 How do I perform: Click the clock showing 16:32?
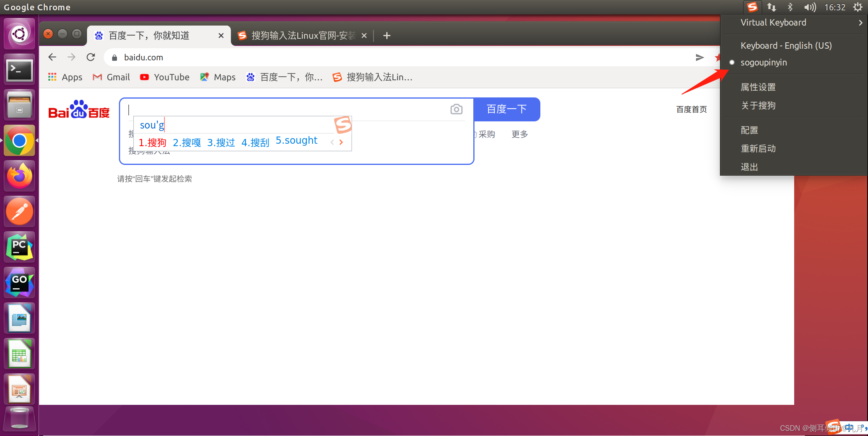pyautogui.click(x=835, y=7)
